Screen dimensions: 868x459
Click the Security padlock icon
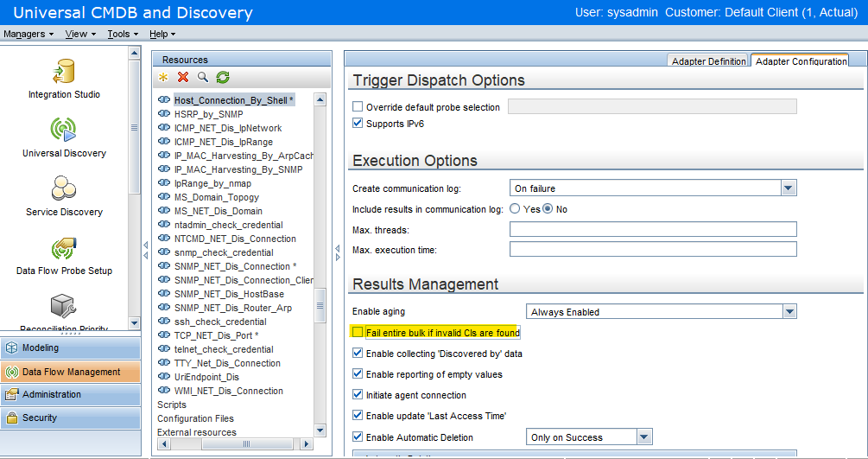point(11,418)
